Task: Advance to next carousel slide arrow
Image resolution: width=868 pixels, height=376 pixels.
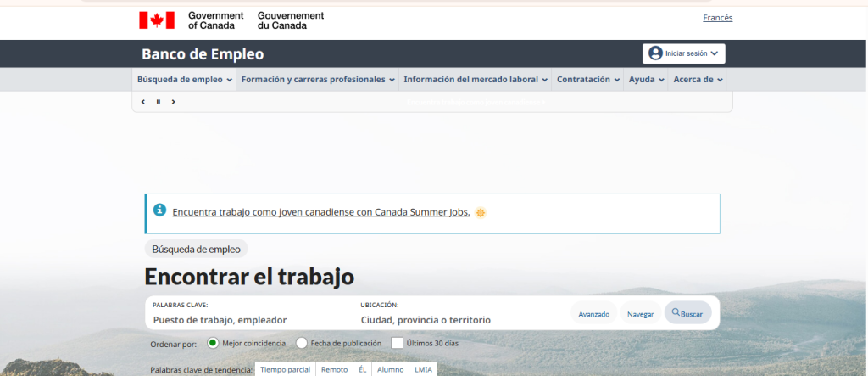Action: 173,102
